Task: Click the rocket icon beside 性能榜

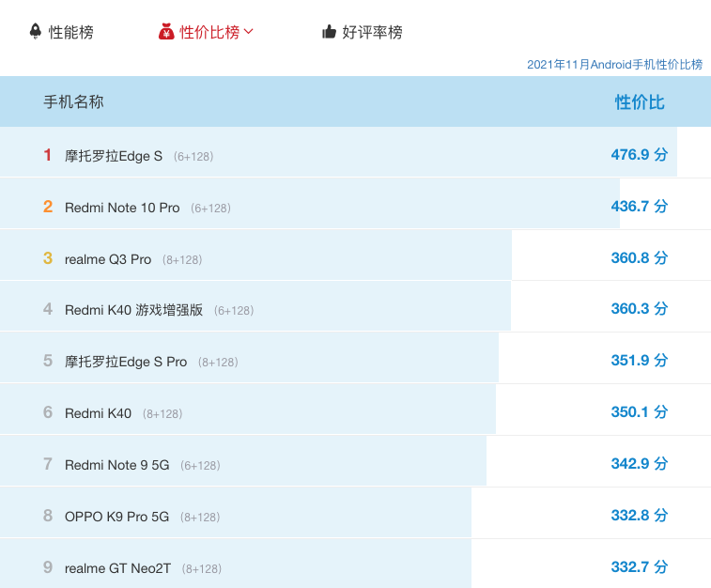Action: coord(36,32)
